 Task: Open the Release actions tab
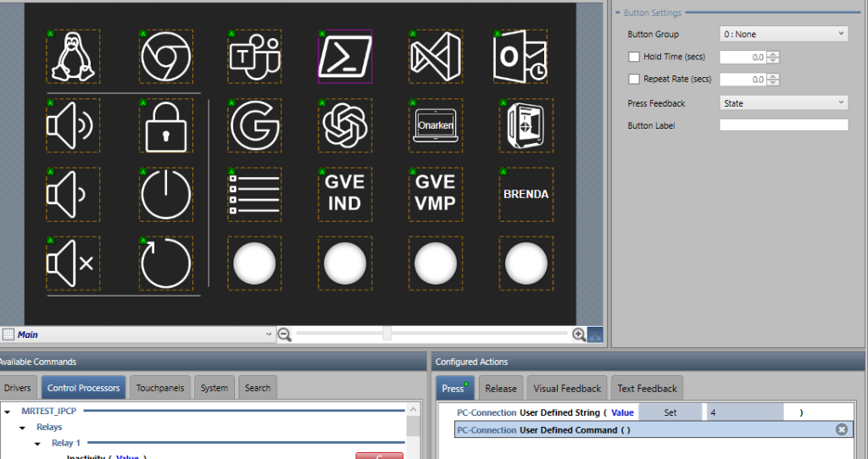pyautogui.click(x=500, y=388)
